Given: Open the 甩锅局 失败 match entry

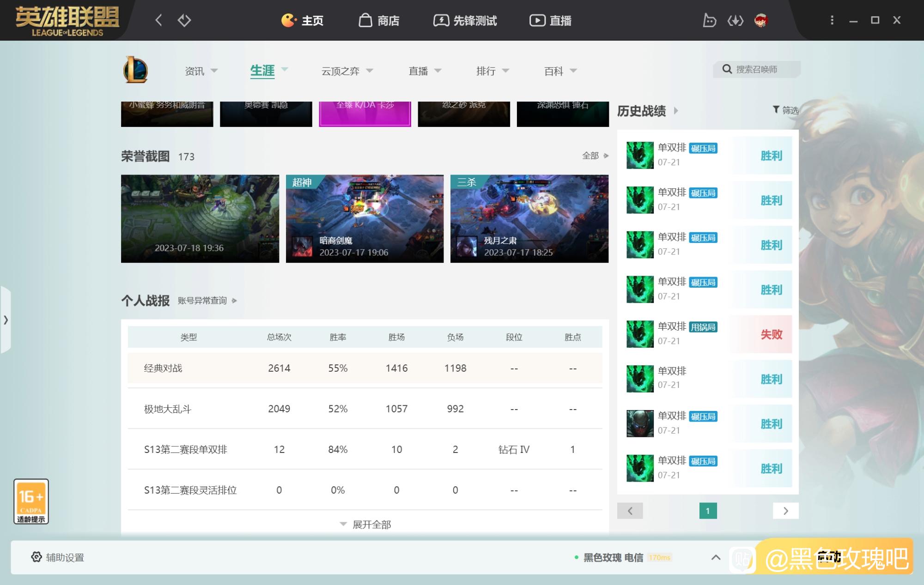Looking at the screenshot, I should 709,334.
